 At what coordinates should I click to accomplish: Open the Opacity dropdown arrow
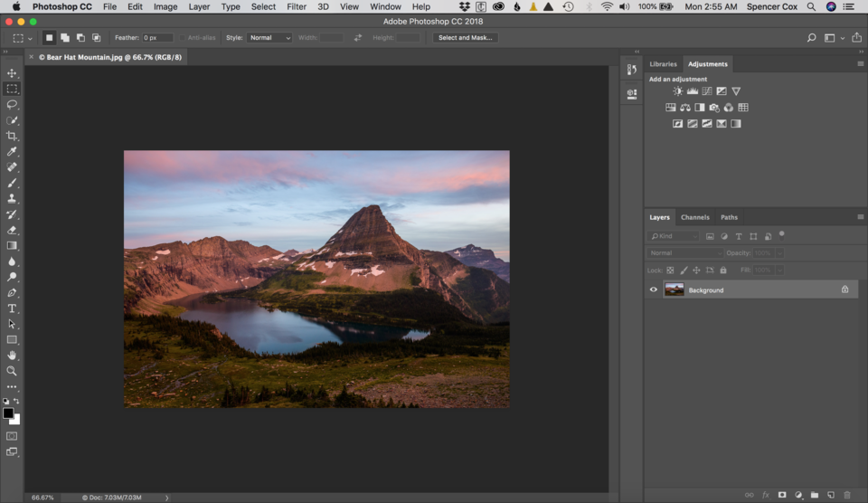point(779,253)
